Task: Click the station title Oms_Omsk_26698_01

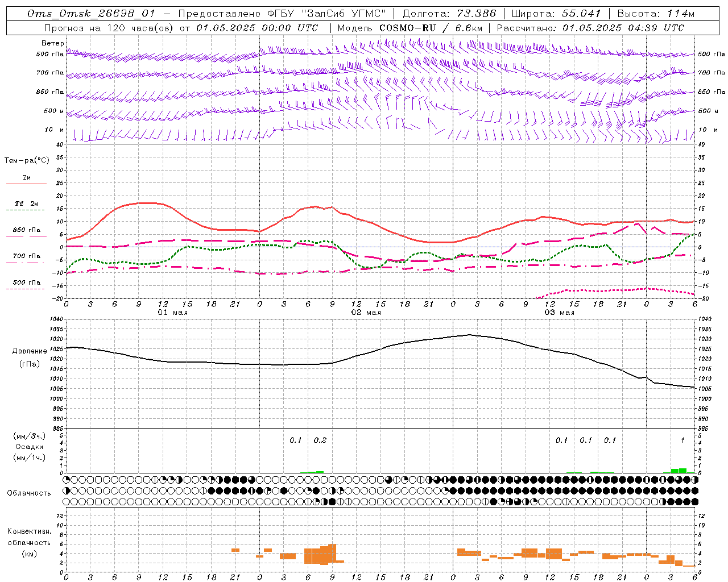Action: pos(90,14)
